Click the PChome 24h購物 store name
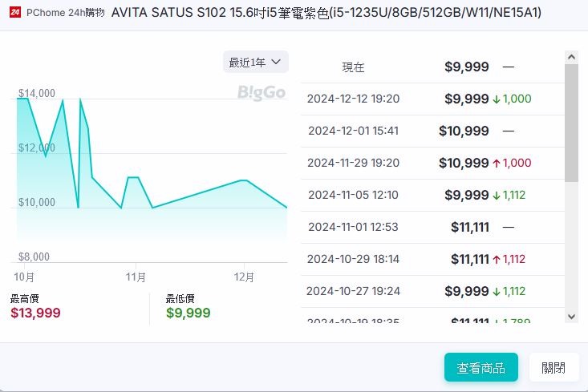 [65, 12]
